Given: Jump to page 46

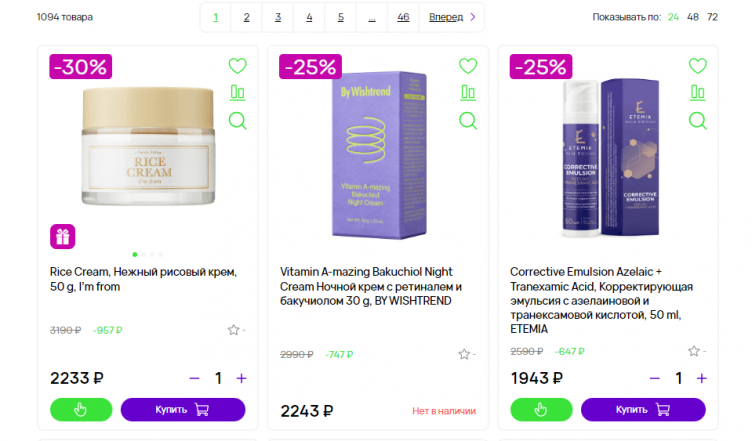Looking at the screenshot, I should pos(402,17).
